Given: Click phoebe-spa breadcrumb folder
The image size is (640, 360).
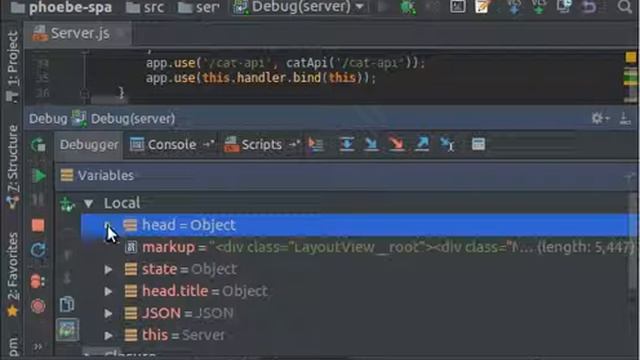Looking at the screenshot, I should coord(61,7).
